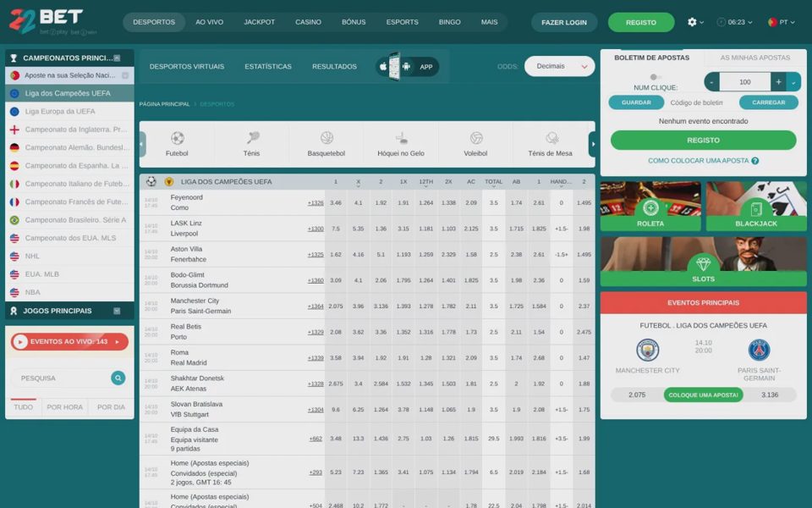812x508 pixels.
Task: Open the time zone 06:23 dropdown
Action: pyautogui.click(x=734, y=22)
